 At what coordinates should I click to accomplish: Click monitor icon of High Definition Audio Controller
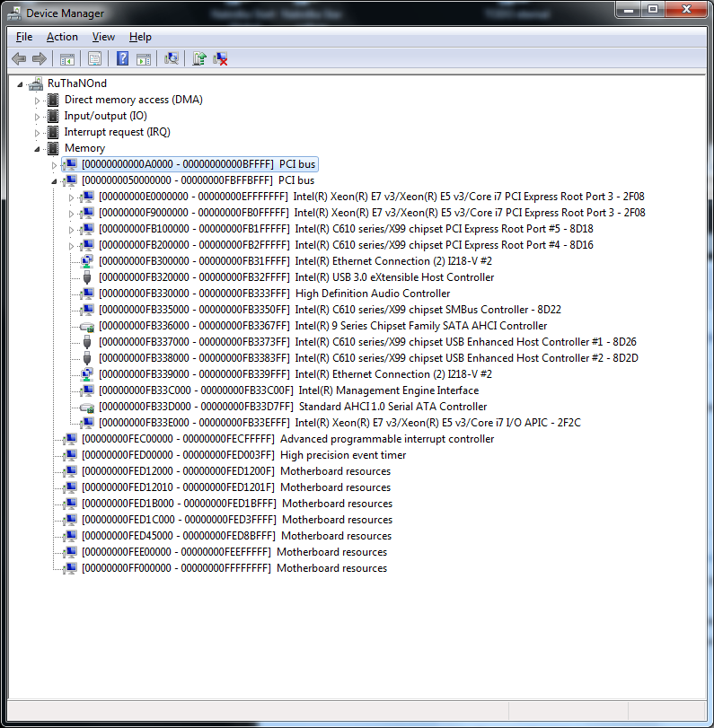pyautogui.click(x=87, y=294)
